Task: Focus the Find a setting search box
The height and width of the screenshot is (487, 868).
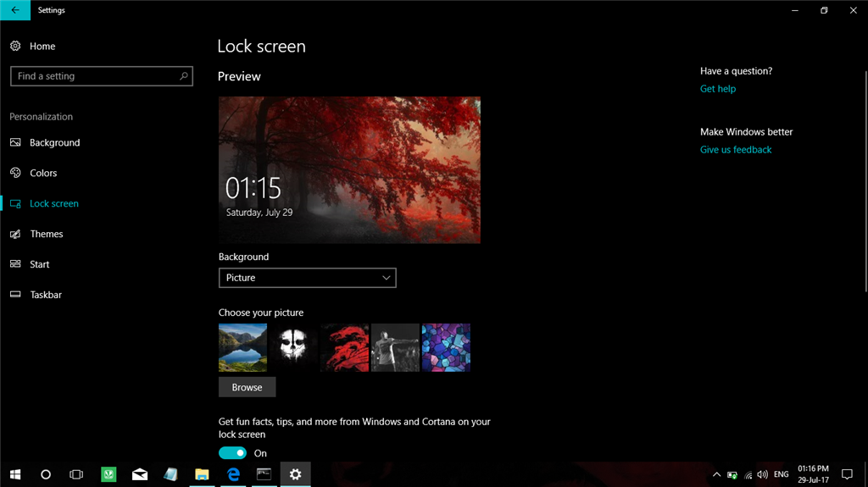Action: [102, 76]
